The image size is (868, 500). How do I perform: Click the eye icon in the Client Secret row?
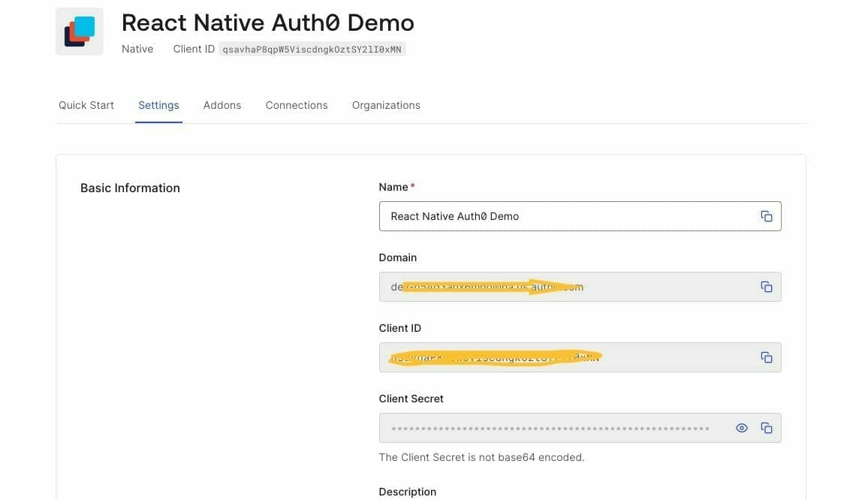click(742, 427)
